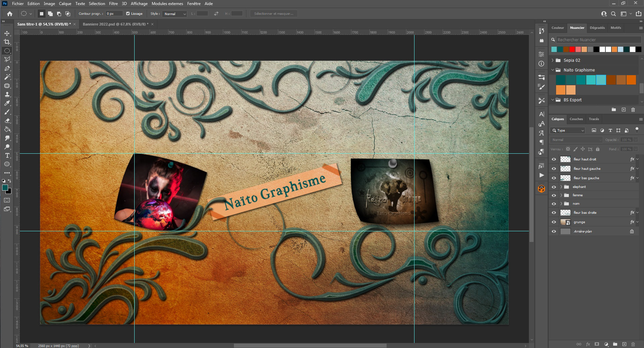Screen dimensions: 644x348
Task: Select the Magic Wand tool
Action: (7, 77)
